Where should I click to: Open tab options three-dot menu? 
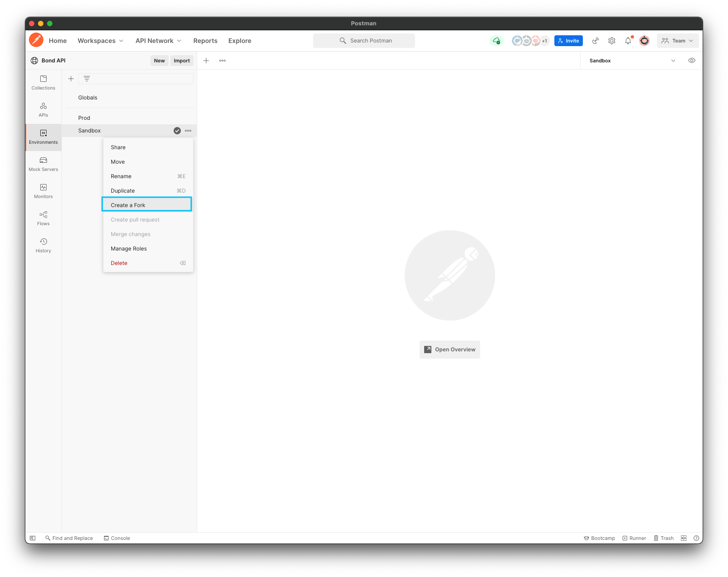click(222, 61)
